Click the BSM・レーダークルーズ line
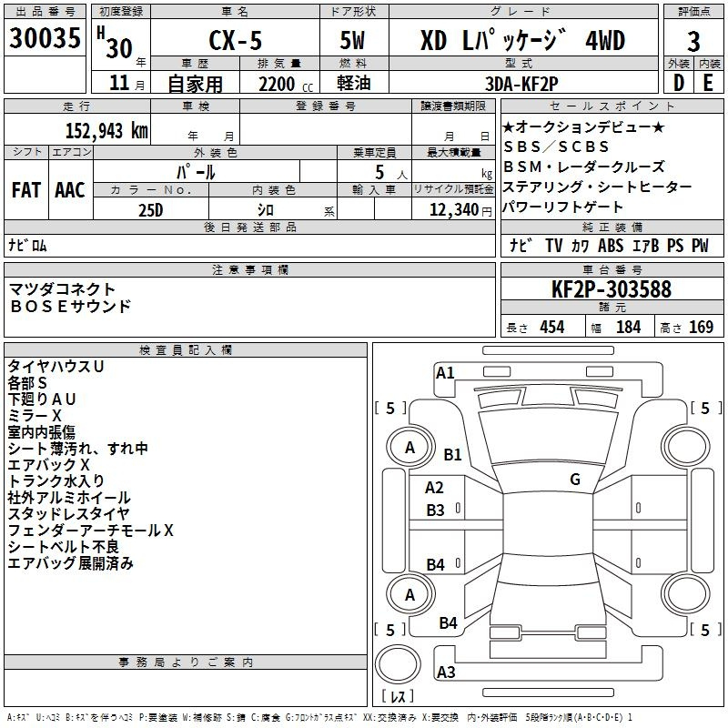The image size is (728, 728). (584, 167)
